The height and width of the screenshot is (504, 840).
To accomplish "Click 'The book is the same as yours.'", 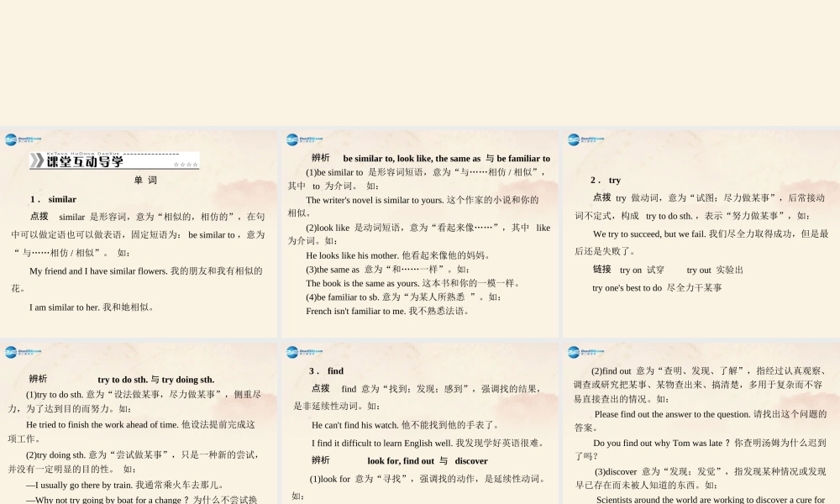I will pos(363,283).
